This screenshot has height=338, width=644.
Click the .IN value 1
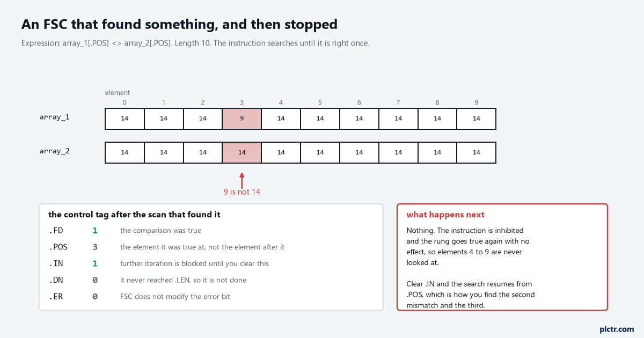95,263
